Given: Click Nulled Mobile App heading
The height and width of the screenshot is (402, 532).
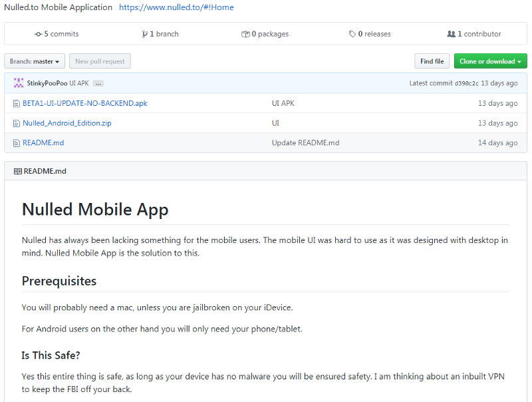Looking at the screenshot, I should pos(95,209).
